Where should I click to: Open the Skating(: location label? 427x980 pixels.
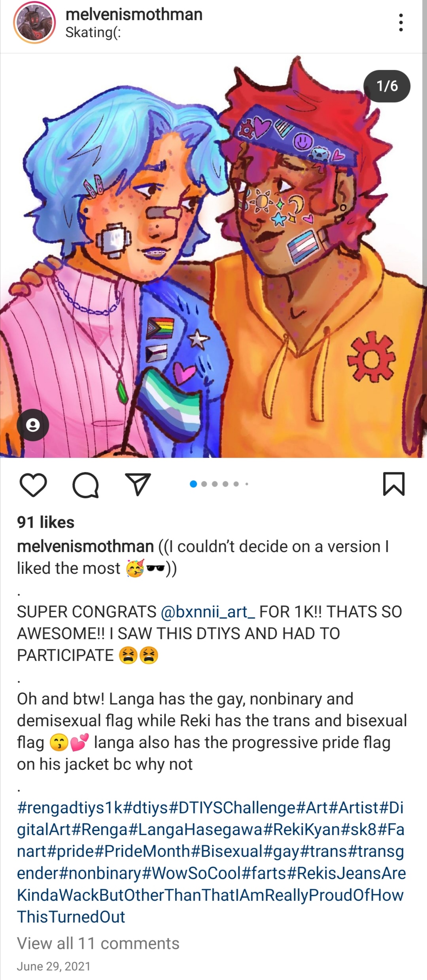(93, 32)
